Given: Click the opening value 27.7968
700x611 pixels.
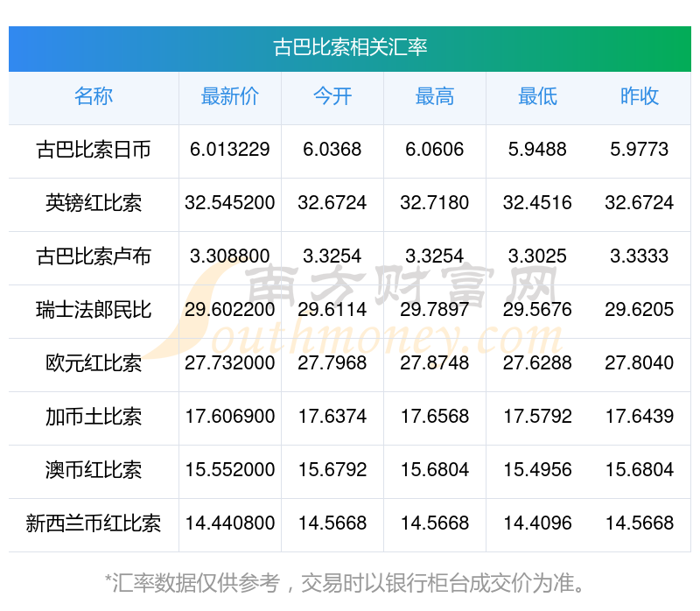Looking at the screenshot, I should (332, 362).
